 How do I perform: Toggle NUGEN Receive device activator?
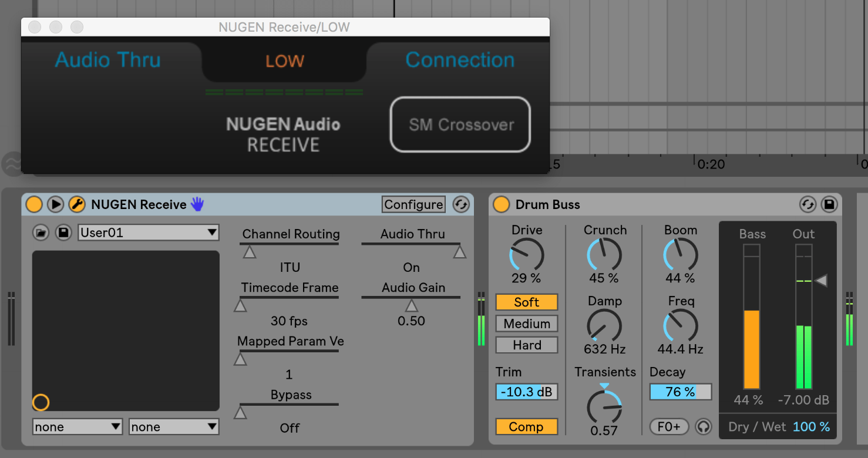click(x=34, y=204)
